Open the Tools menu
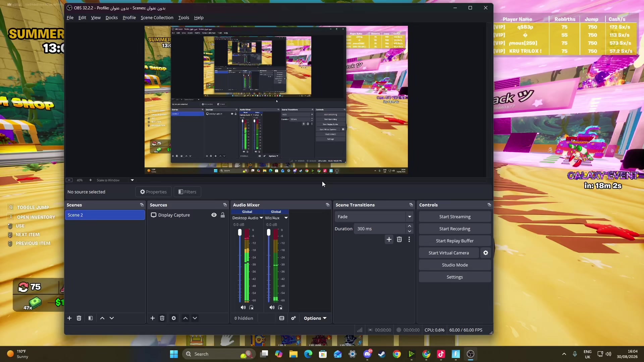 pyautogui.click(x=183, y=17)
